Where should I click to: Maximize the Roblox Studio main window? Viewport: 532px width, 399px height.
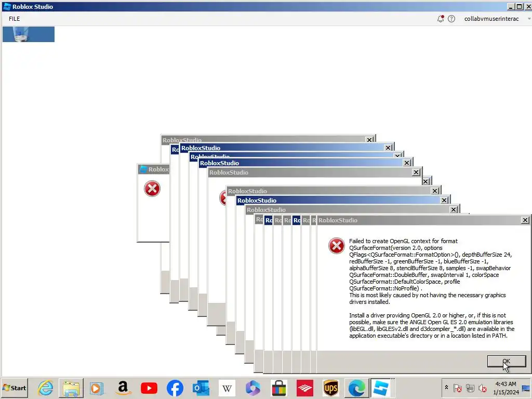point(519,6)
